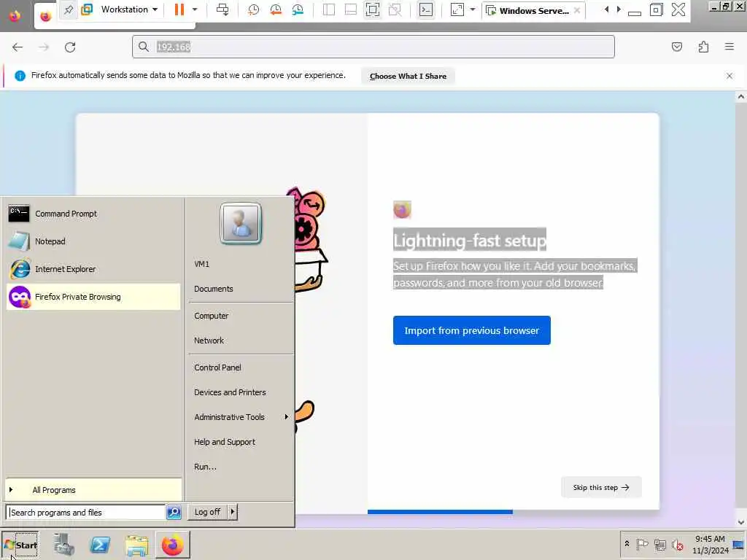Open Windows PowerShell from the taskbar
Image resolution: width=747 pixels, height=560 pixels.
pos(100,545)
